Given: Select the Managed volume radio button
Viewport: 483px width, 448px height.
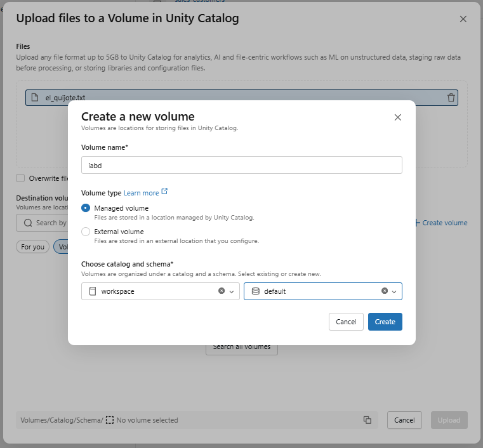Looking at the screenshot, I should [x=86, y=208].
